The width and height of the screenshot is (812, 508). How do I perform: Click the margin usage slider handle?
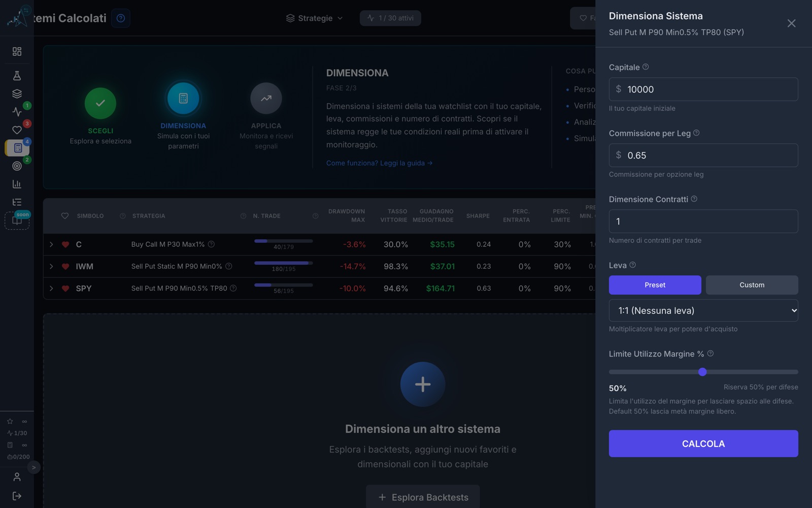tap(702, 372)
